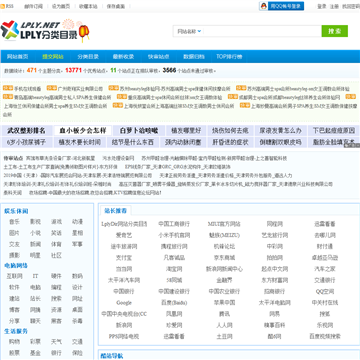The image size is (360, 360).
Task: Open the 支付宝 site link
Action: pyautogui.click(x=124, y=258)
